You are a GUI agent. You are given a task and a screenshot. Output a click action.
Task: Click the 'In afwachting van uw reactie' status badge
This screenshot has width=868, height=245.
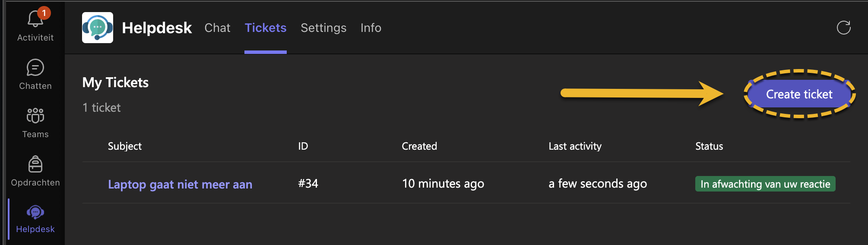(765, 184)
